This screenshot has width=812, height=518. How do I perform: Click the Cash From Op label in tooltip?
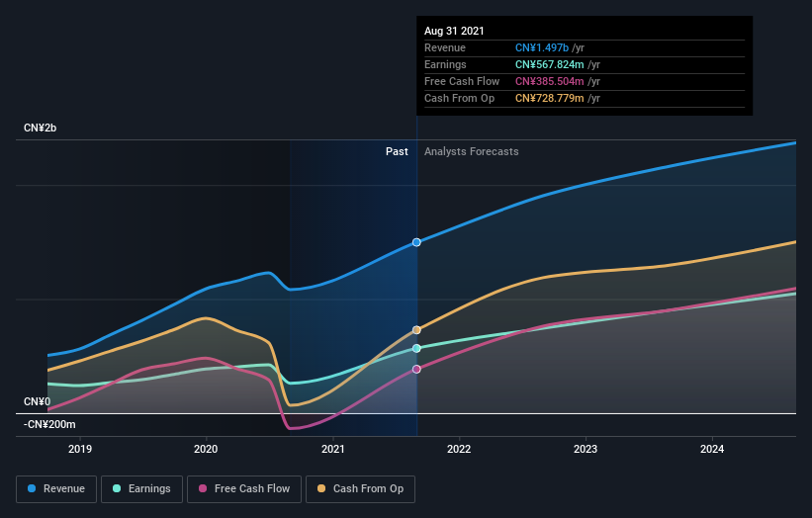point(459,98)
